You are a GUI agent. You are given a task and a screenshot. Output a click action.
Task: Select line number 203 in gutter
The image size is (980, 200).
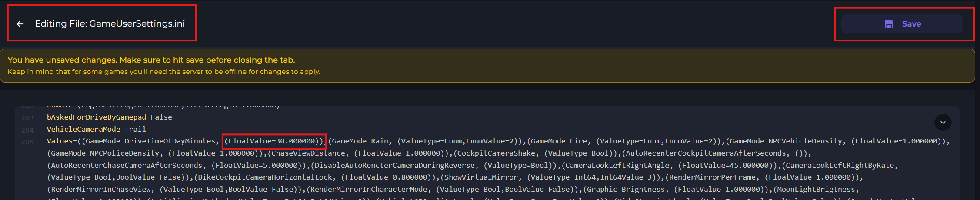27,118
